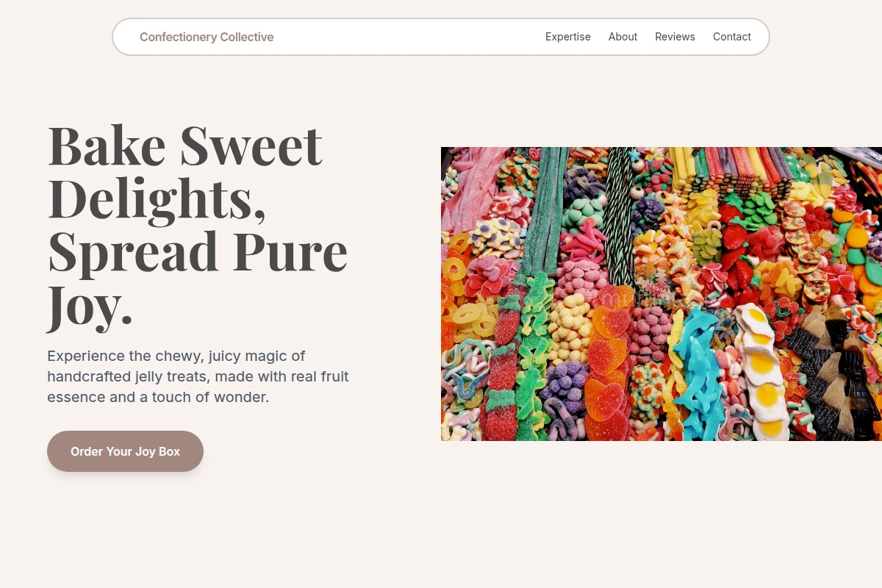Image resolution: width=882 pixels, height=588 pixels.
Task: Click the Order Your Joy Box button
Action: [125, 451]
